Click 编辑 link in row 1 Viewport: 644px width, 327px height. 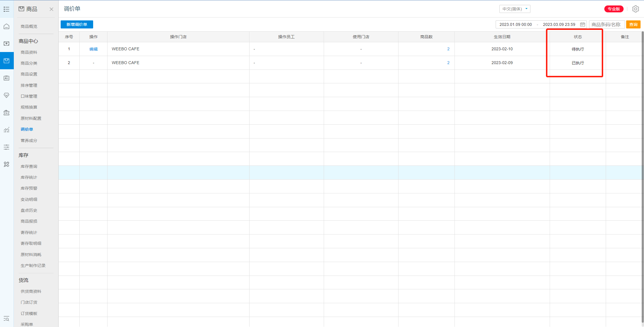coord(93,49)
